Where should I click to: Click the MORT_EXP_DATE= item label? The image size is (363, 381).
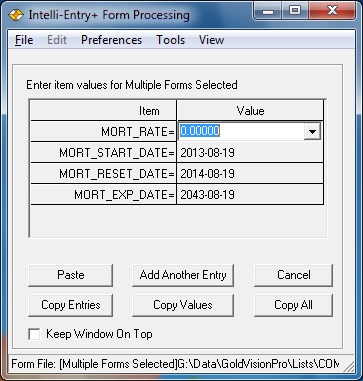104,195
